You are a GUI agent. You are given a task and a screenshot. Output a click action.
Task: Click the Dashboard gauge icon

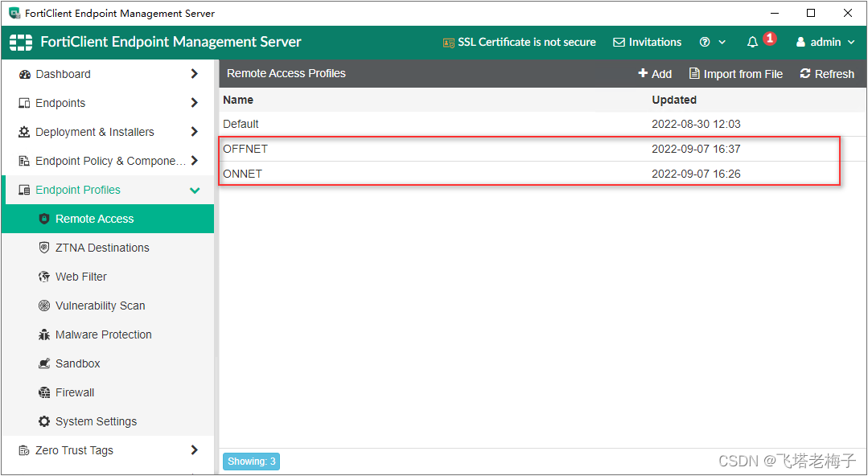[x=24, y=75]
